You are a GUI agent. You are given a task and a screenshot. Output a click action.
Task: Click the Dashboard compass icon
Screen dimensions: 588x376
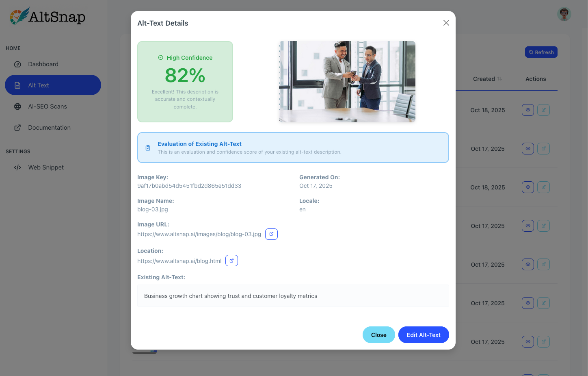tap(17, 64)
